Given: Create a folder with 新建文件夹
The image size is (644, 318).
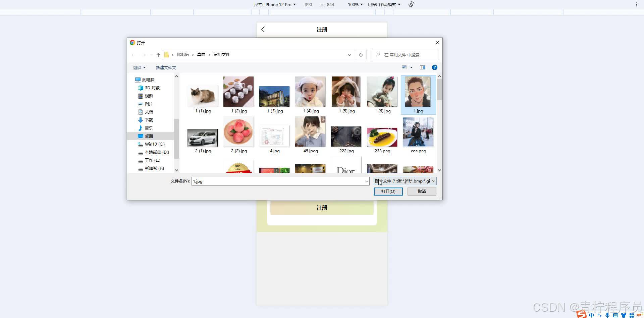Looking at the screenshot, I should point(166,67).
